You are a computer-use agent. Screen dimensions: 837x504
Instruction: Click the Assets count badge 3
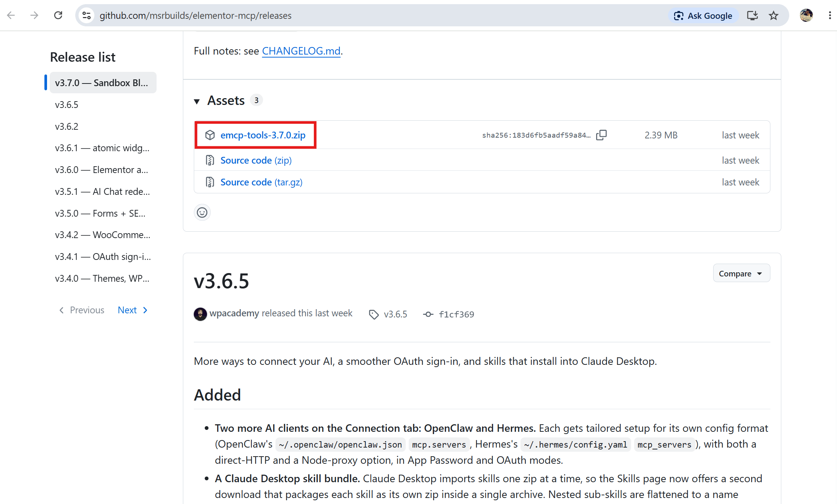pyautogui.click(x=256, y=100)
